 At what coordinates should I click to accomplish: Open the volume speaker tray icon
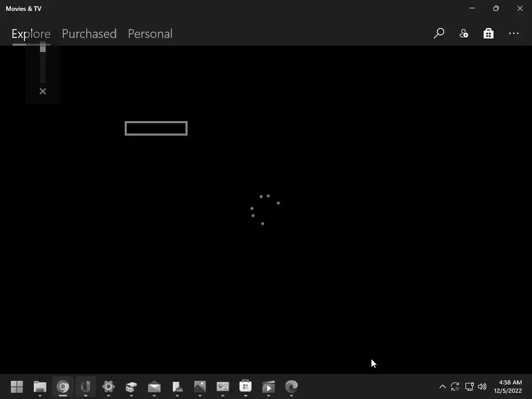point(482,387)
